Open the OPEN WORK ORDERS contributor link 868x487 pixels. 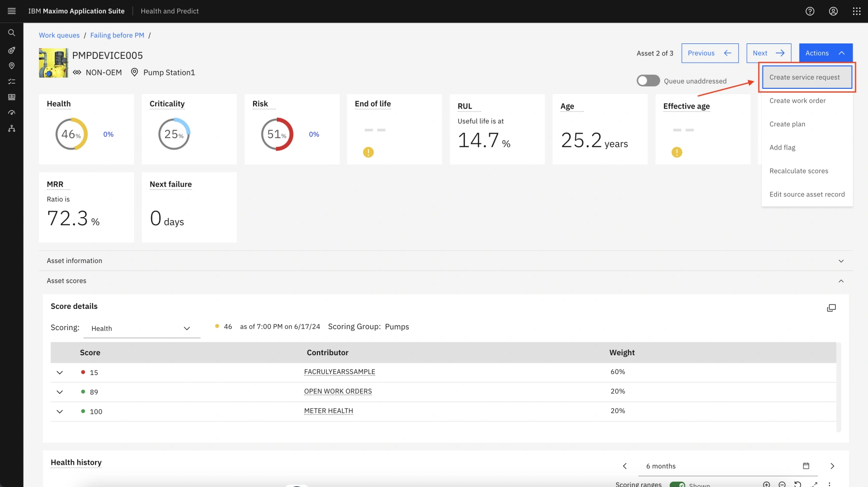(338, 391)
